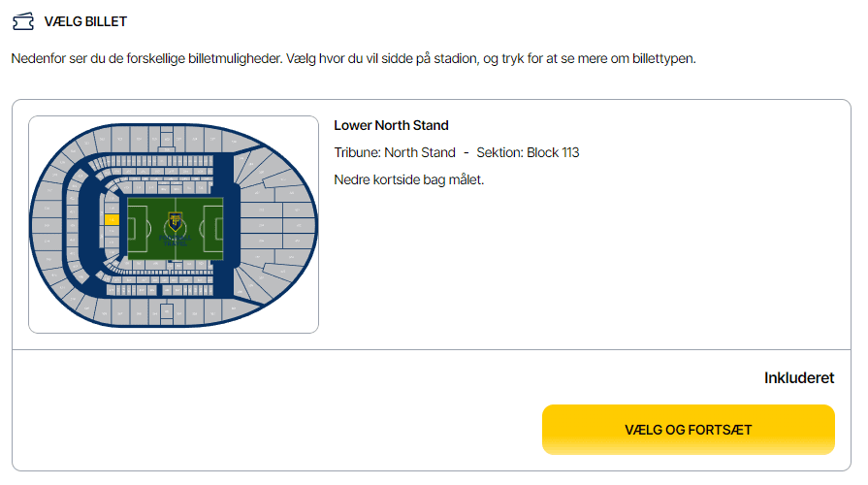
Task: Click the club crest logo at pitch center
Action: (175, 221)
